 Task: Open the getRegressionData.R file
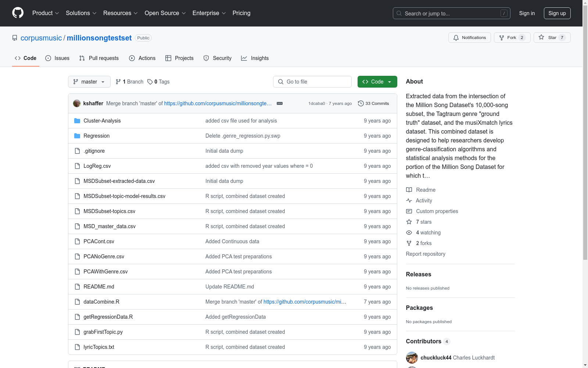pyautogui.click(x=108, y=317)
